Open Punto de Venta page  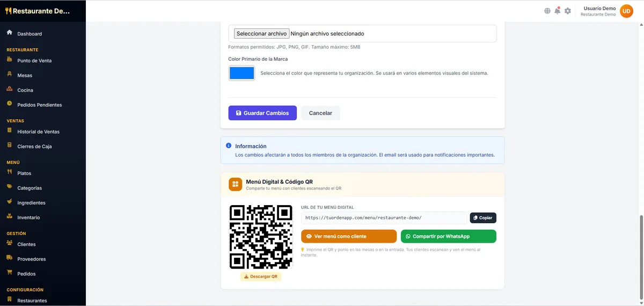tap(34, 61)
